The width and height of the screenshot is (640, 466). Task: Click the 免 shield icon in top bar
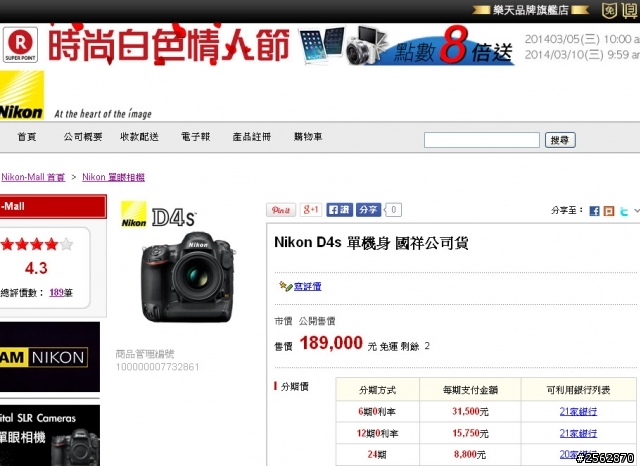pos(609,10)
